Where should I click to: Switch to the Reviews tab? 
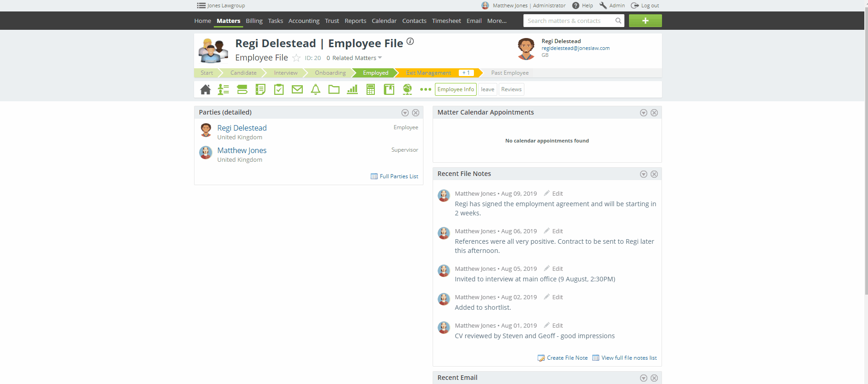[x=511, y=89]
